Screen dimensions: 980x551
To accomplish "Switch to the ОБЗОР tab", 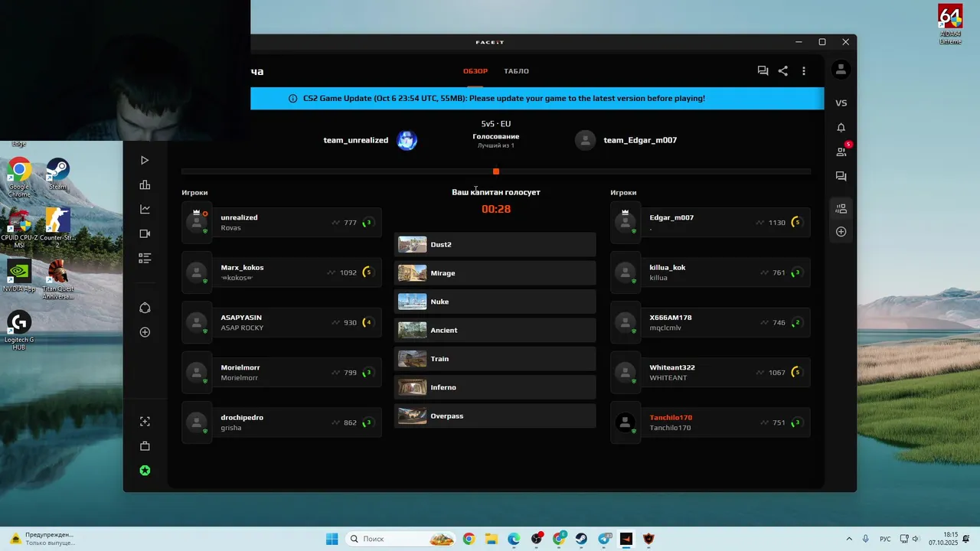I will tap(475, 71).
